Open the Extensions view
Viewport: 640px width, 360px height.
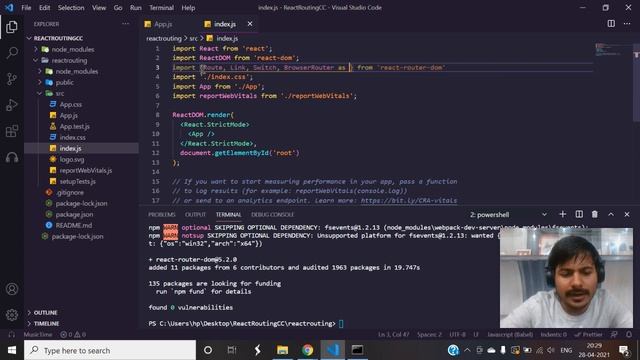click(x=12, y=131)
